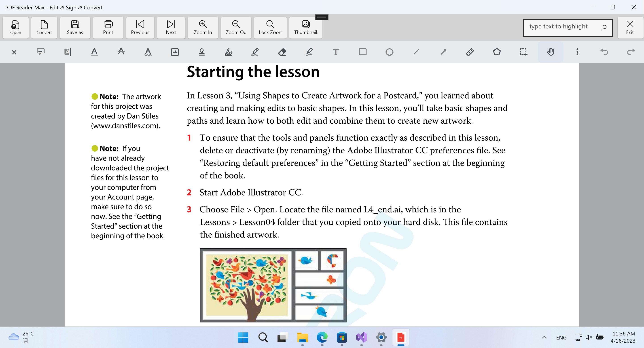Select the ruler measurement tool
Screen dimensions: 644x348
[x=470, y=52]
